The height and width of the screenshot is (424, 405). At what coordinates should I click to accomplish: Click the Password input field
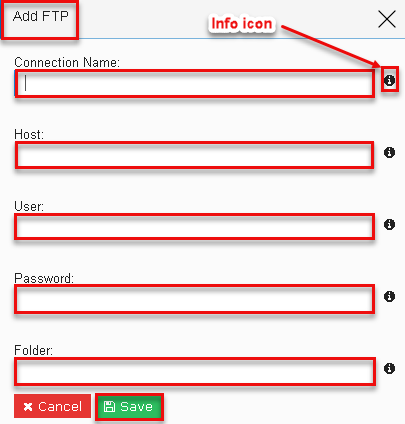[194, 299]
